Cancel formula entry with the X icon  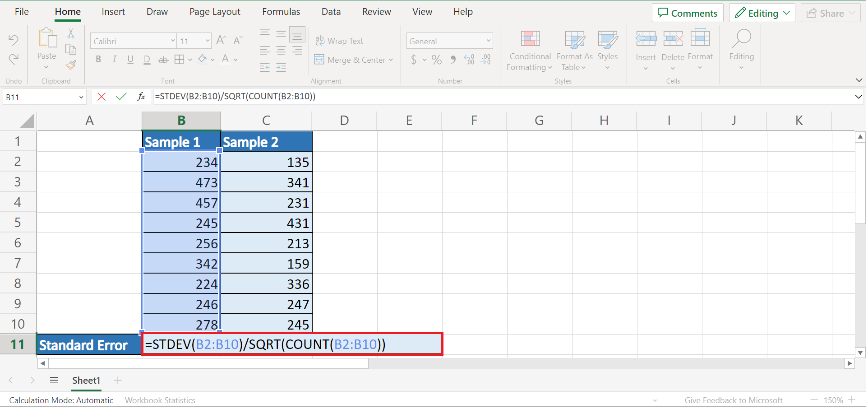(102, 97)
